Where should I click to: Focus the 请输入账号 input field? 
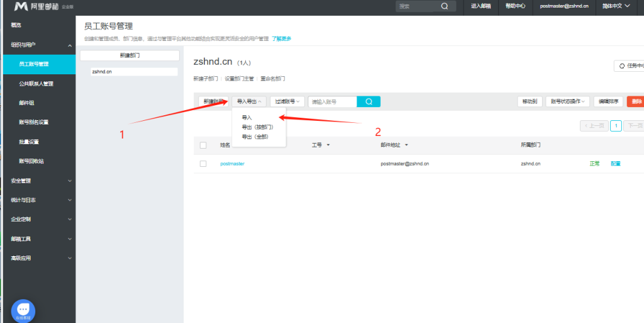(332, 101)
